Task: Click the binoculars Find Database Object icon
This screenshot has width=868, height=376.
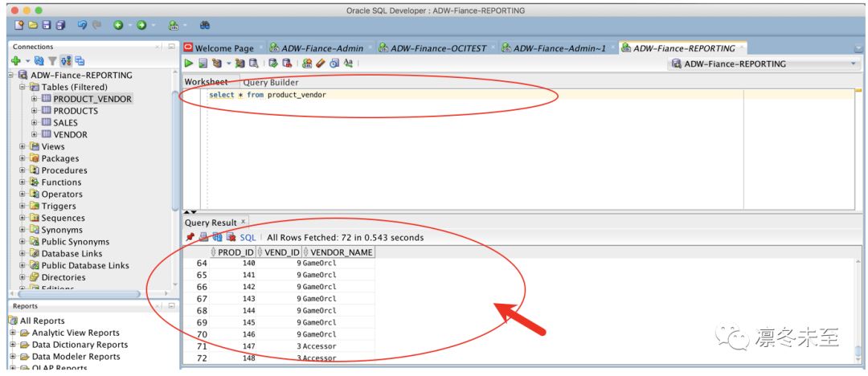Action: [205, 25]
